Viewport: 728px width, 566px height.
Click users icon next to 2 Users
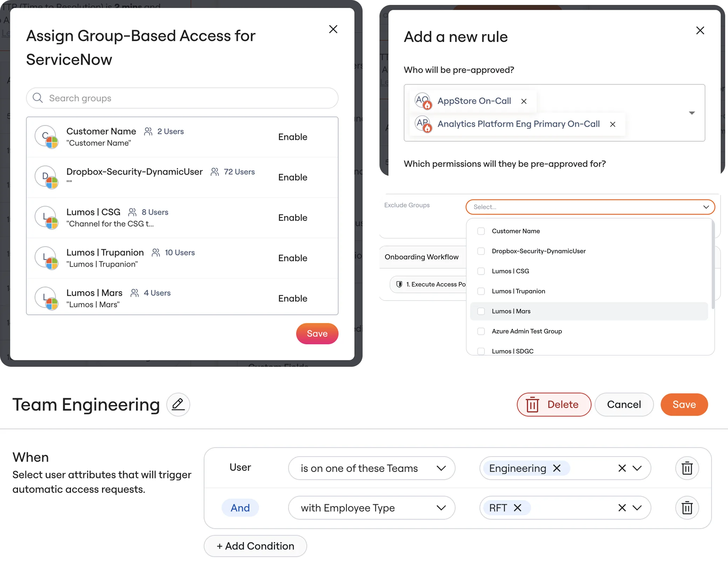(x=148, y=131)
